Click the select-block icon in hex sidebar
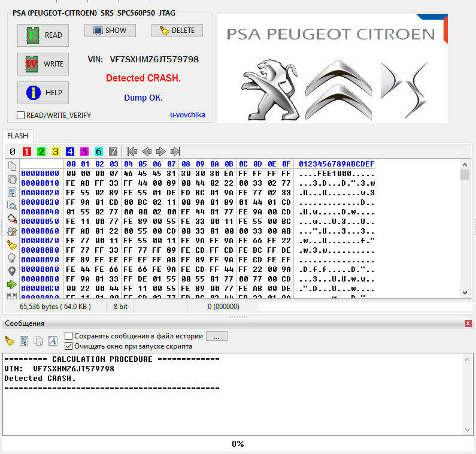The width and height of the screenshot is (476, 454). (x=12, y=192)
